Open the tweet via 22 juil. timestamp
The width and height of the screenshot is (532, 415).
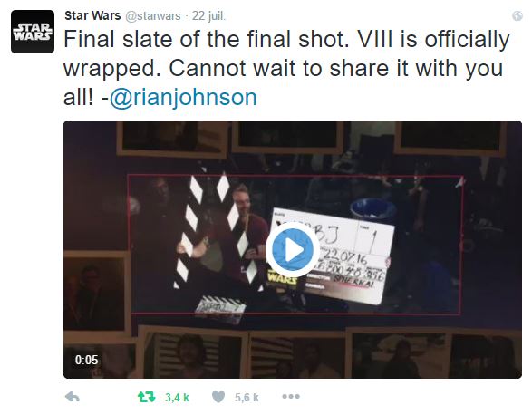208,16
